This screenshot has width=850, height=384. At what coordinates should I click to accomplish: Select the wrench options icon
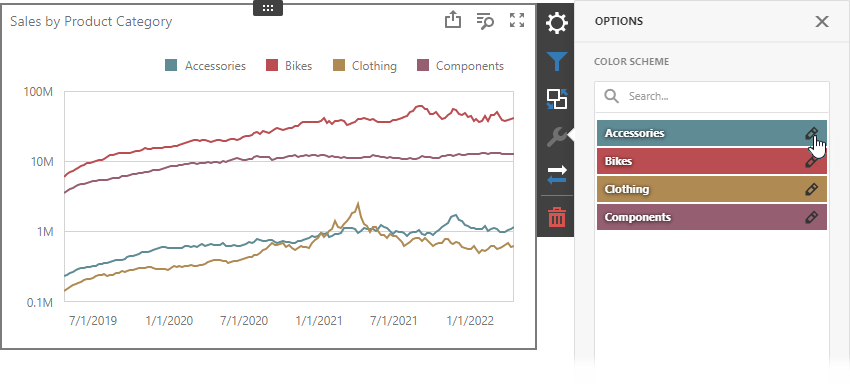(x=556, y=137)
